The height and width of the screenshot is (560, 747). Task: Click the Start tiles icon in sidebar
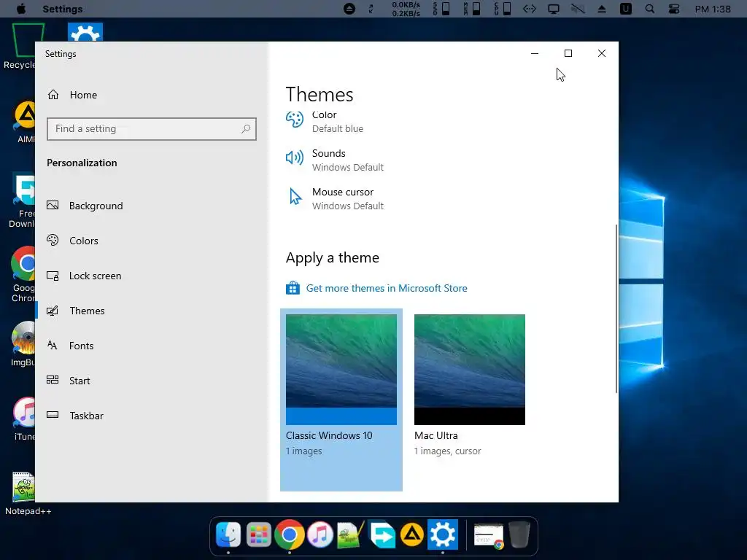click(53, 379)
